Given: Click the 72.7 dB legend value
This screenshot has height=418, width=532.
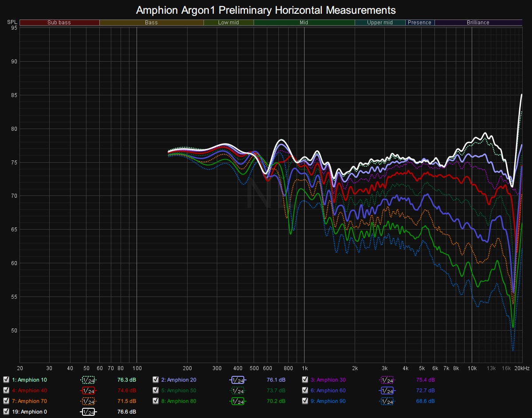Looking at the screenshot, I should (426, 391).
